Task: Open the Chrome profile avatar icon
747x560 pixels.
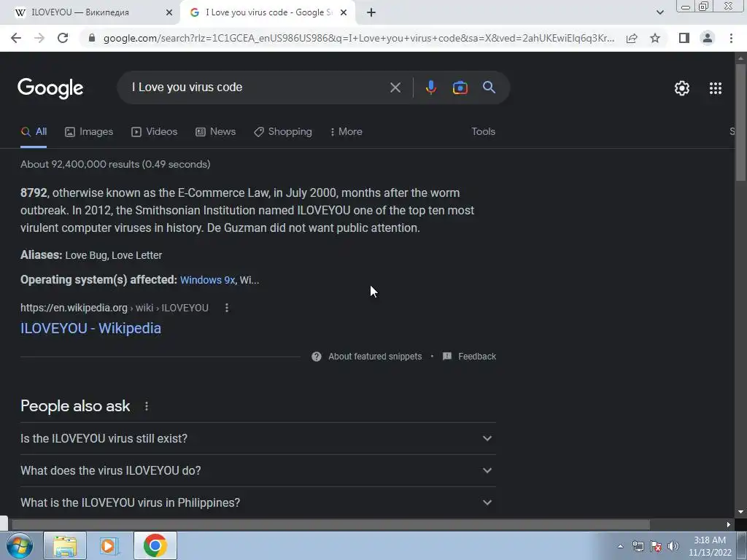Action: pos(708,38)
